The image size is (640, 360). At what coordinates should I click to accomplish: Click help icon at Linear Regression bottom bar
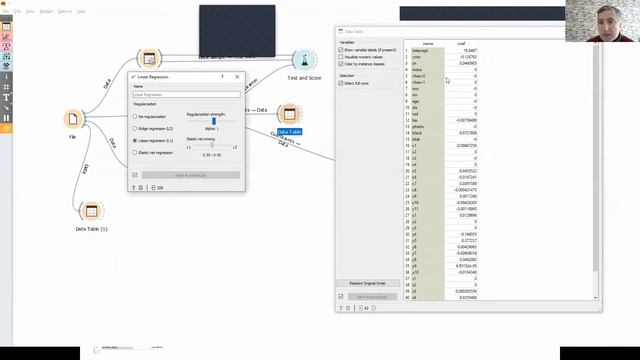click(133, 188)
